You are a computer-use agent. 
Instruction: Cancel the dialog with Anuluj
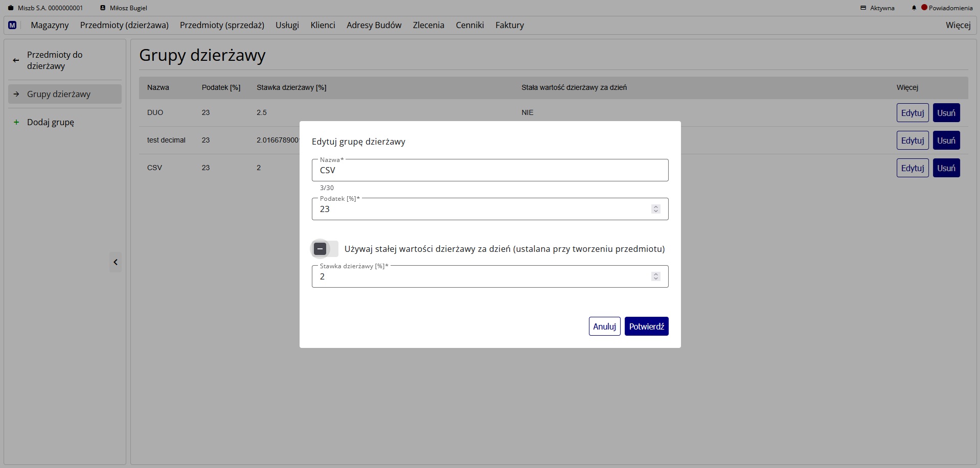point(604,326)
